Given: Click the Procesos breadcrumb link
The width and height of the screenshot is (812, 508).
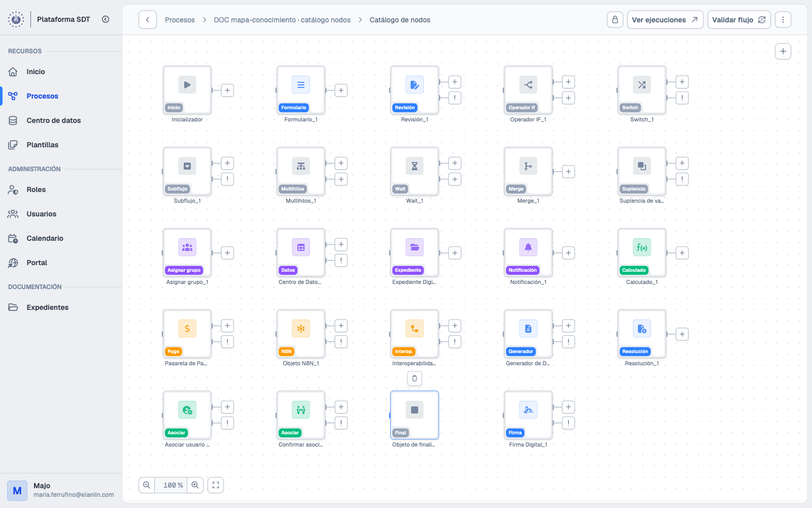Looking at the screenshot, I should point(180,20).
